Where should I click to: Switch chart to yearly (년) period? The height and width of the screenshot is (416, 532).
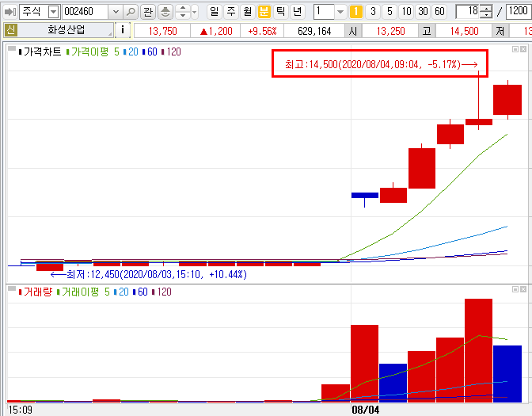[x=298, y=12]
